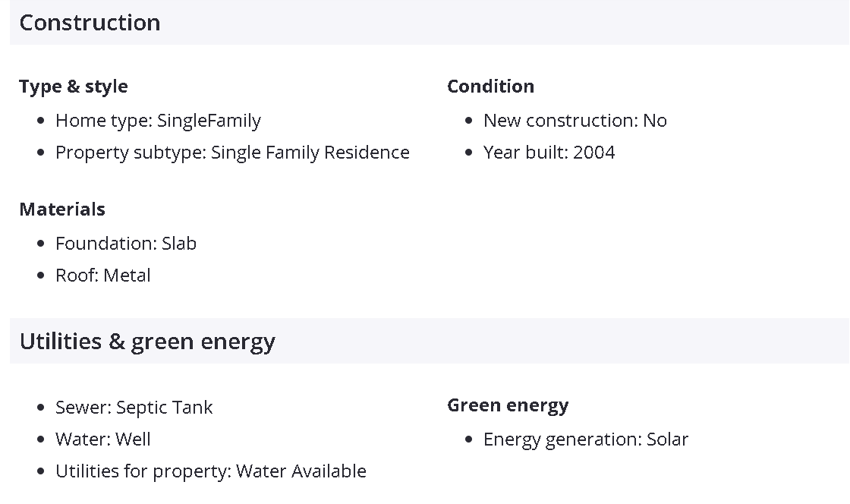Click Property subtype: Single Family Residence

[x=232, y=153]
